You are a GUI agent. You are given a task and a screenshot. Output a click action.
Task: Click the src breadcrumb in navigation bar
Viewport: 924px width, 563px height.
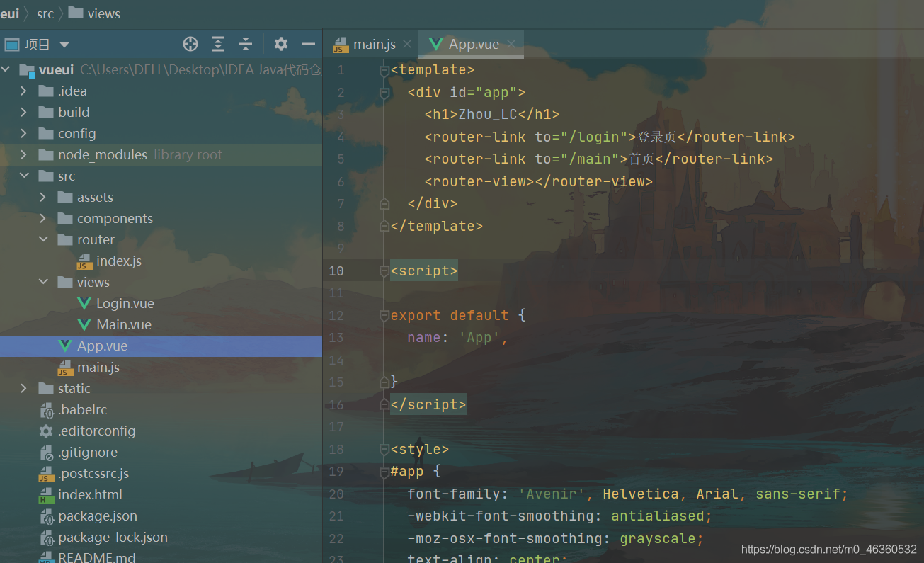45,13
